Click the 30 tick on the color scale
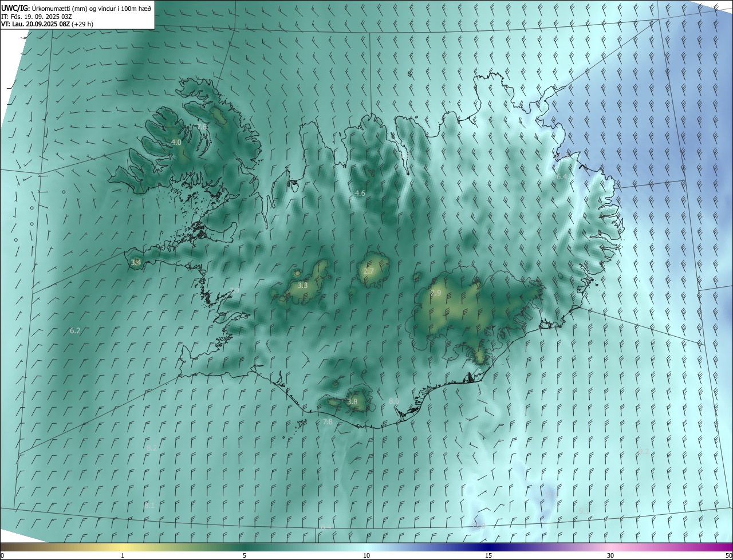733x560 pixels. 610,555
